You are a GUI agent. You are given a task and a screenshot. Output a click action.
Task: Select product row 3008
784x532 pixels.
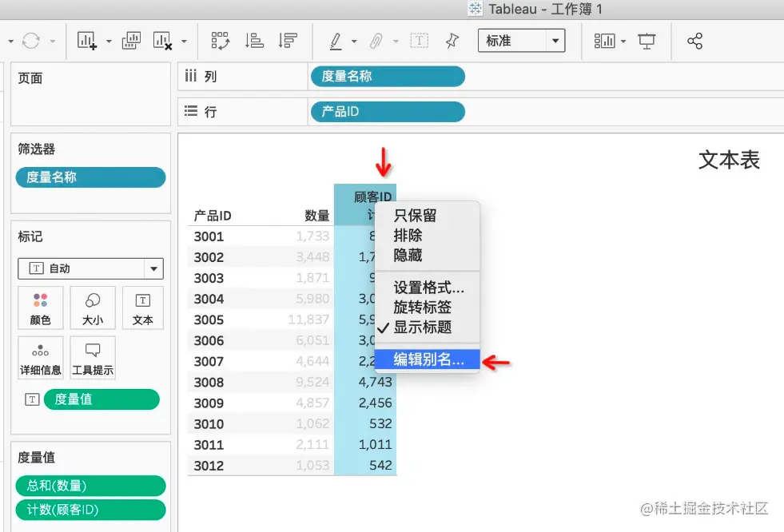click(209, 382)
